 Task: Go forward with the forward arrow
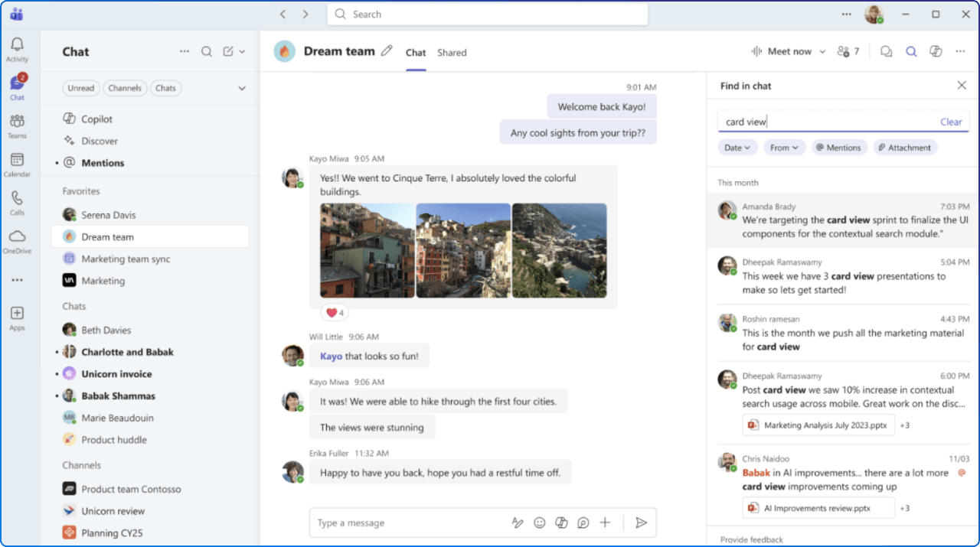305,14
